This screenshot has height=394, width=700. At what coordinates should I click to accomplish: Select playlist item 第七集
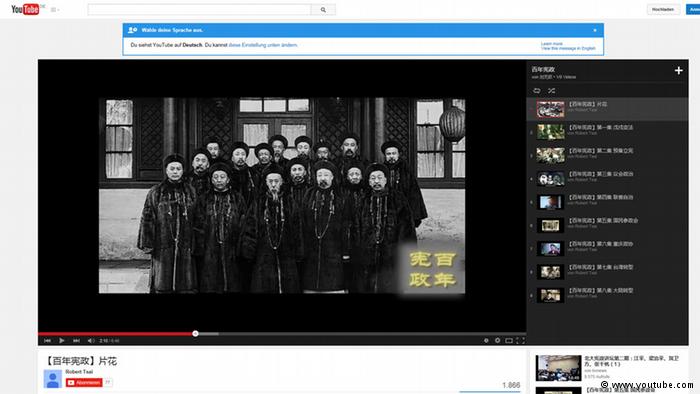(x=607, y=272)
